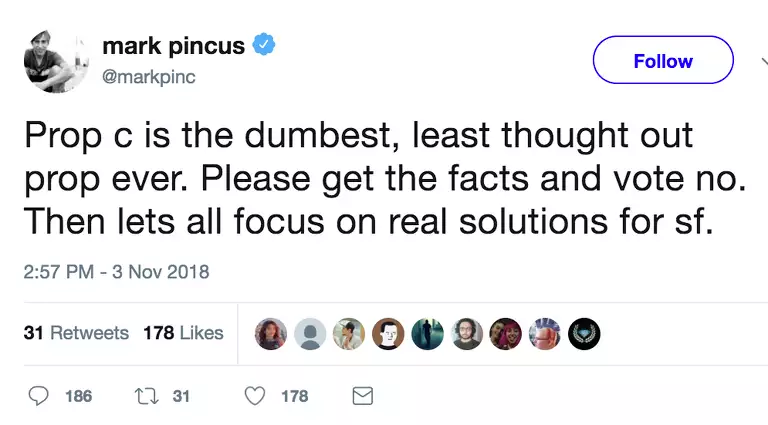Screen dimensions: 768x425
Task: Click the dark teal silhouette figure avatar
Action: (x=428, y=334)
